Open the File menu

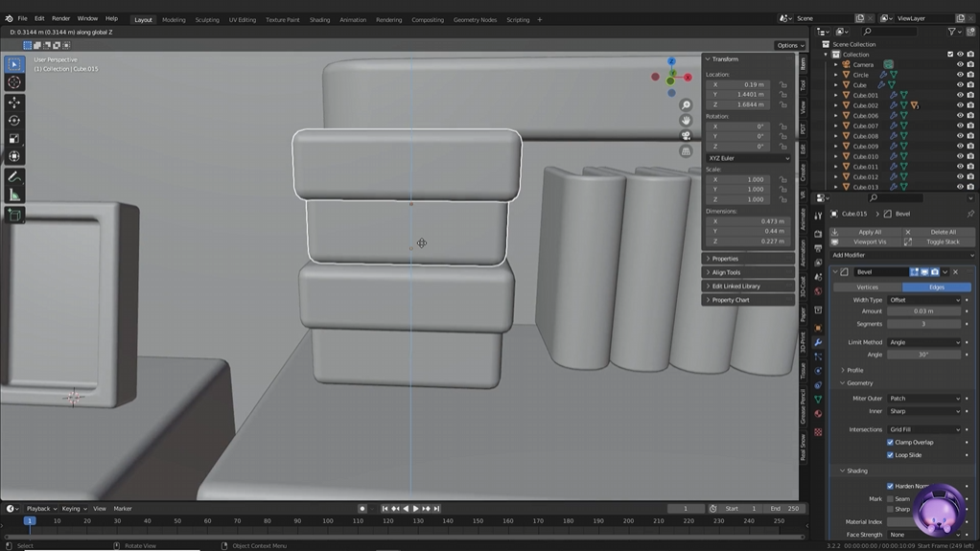[x=22, y=19]
